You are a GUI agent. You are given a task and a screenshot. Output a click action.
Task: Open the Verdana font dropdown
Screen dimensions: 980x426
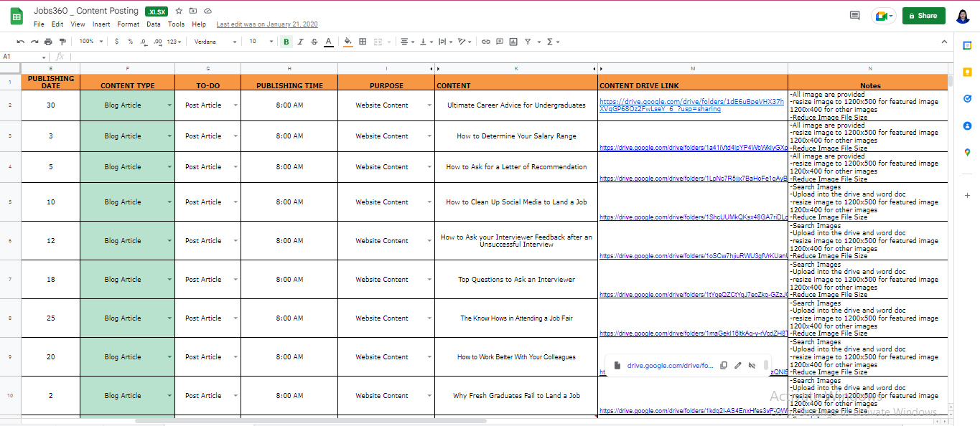[x=215, y=42]
